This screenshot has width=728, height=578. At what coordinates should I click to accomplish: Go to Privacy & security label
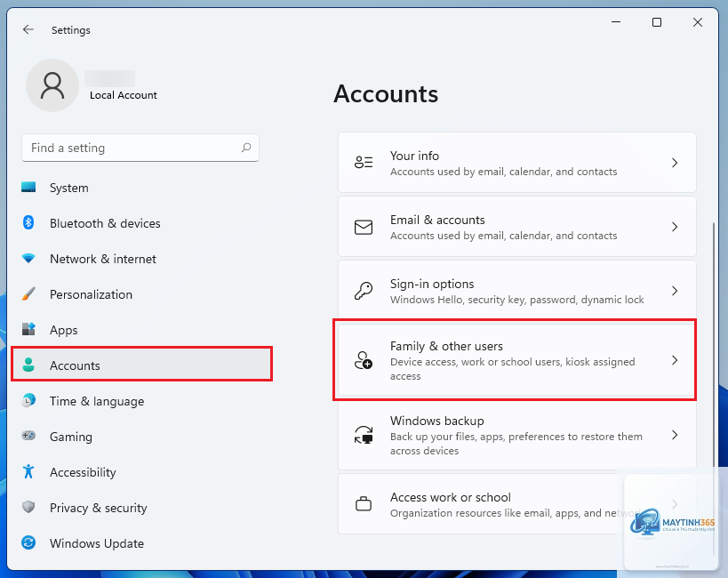99,508
